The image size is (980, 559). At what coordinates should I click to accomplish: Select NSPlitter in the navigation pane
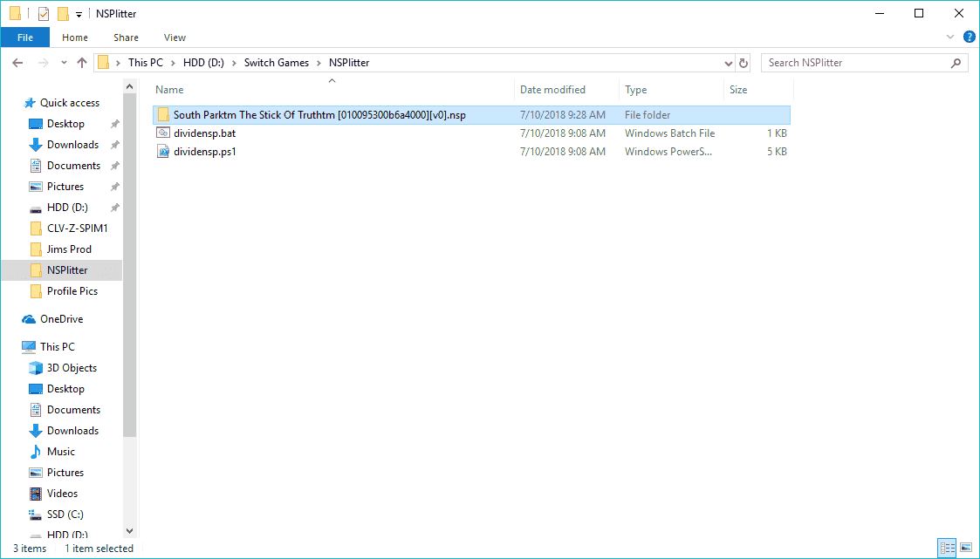[x=61, y=269]
